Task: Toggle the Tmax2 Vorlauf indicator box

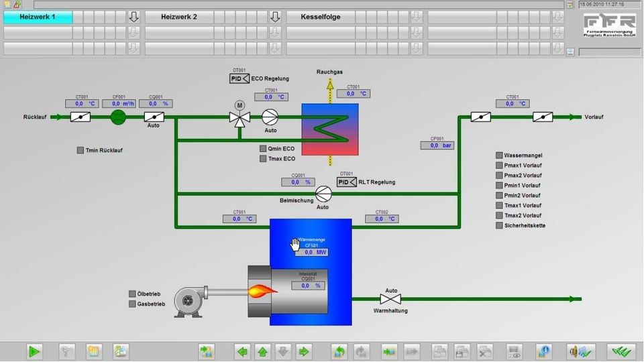Action: tap(499, 215)
